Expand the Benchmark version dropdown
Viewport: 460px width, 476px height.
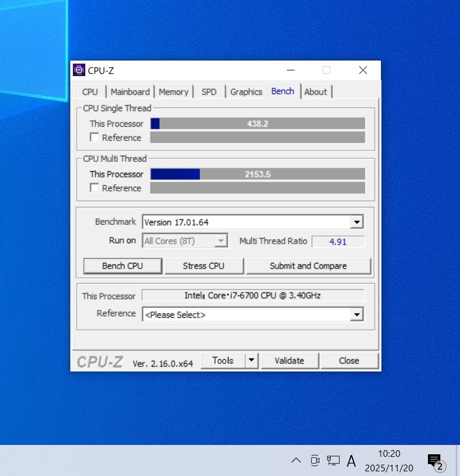point(357,222)
